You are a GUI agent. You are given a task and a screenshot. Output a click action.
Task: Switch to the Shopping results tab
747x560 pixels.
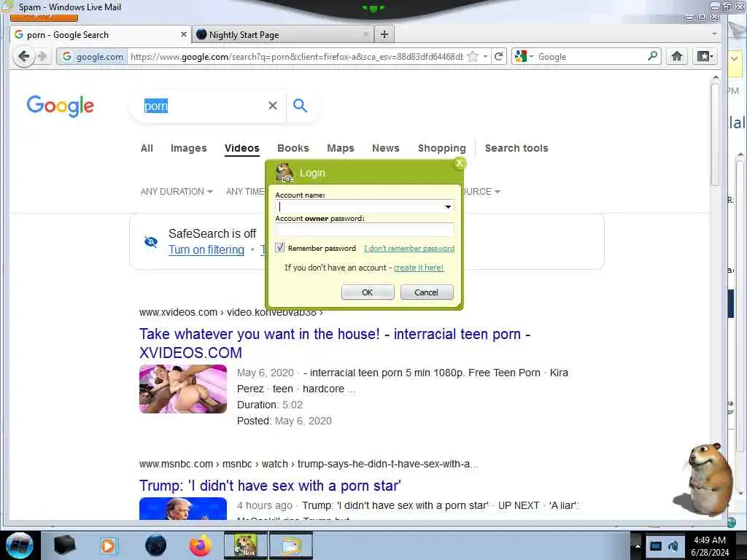point(441,148)
